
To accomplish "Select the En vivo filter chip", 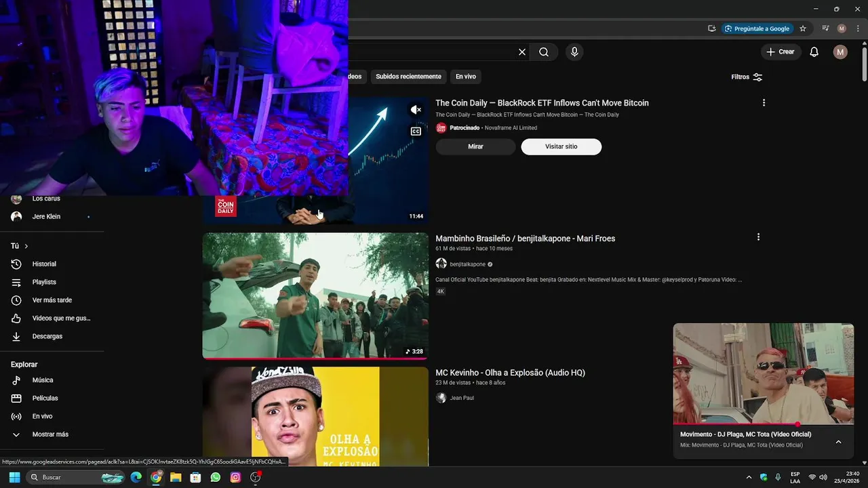I will tap(465, 77).
